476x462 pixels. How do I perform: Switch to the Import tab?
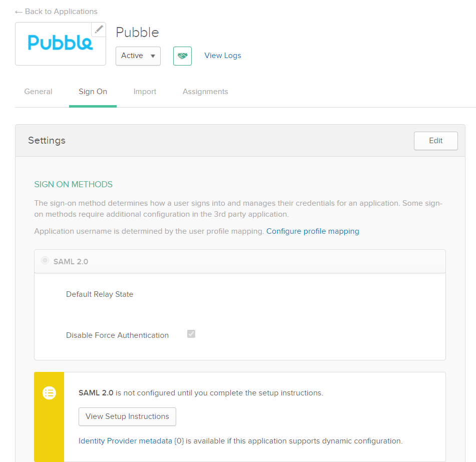tap(145, 92)
